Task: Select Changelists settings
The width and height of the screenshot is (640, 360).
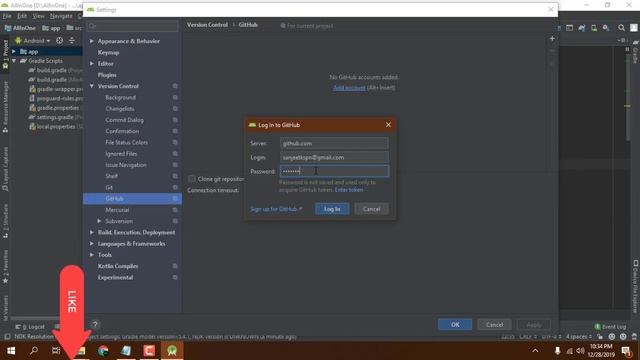Action: point(120,109)
